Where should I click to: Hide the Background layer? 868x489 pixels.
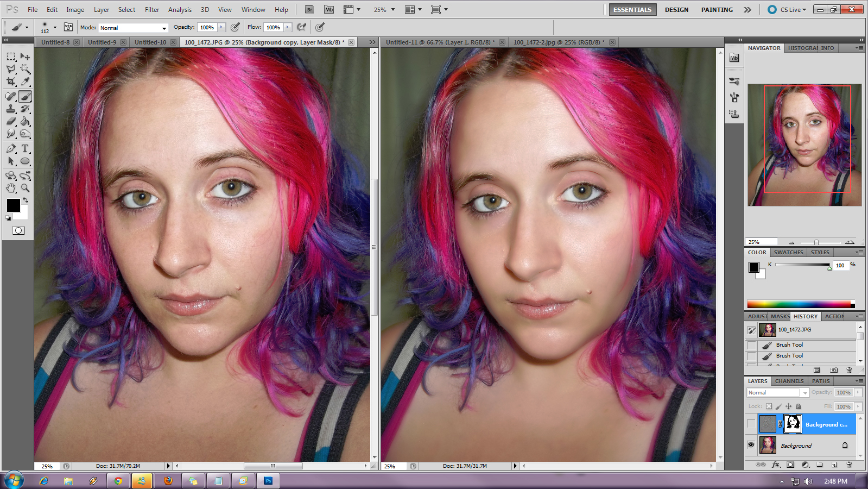point(751,445)
